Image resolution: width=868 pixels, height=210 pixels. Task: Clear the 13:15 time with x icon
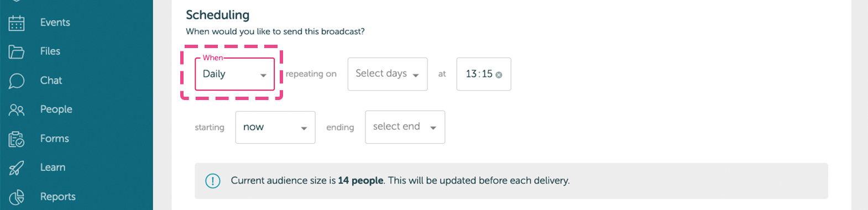pyautogui.click(x=499, y=75)
